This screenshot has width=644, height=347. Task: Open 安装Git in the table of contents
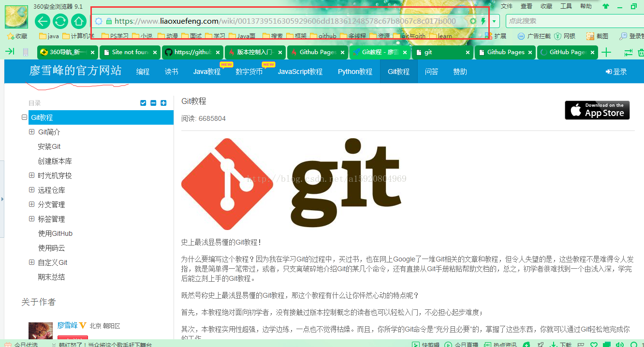click(x=49, y=146)
